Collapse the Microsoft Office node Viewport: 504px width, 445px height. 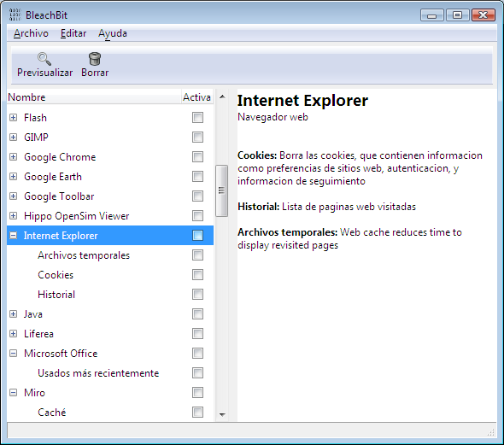13,354
